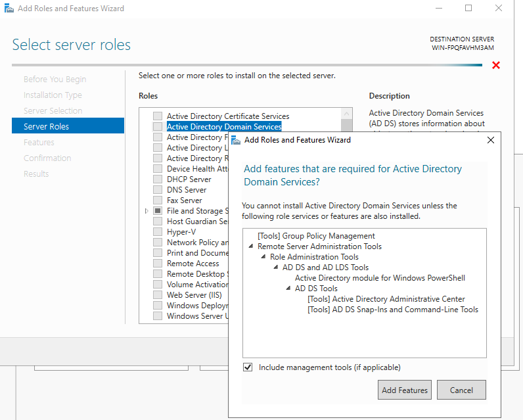This screenshot has height=420, width=523.
Task: Select AD DS Snap-Ins and Command-Line Tools
Action: pyautogui.click(x=393, y=310)
